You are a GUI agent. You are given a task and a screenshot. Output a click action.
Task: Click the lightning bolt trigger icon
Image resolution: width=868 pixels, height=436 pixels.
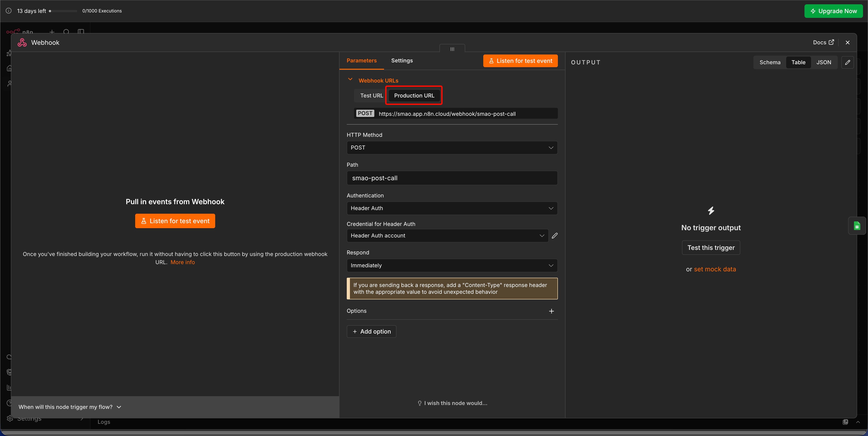point(711,211)
